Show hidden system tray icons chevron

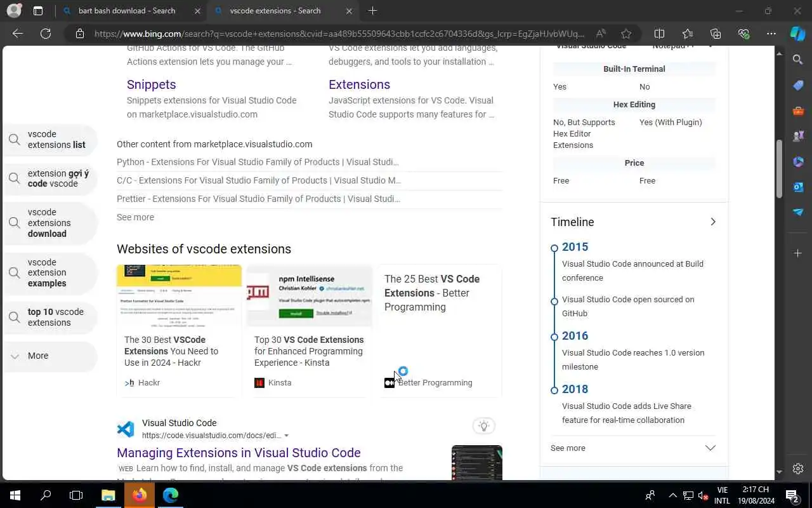click(x=672, y=495)
